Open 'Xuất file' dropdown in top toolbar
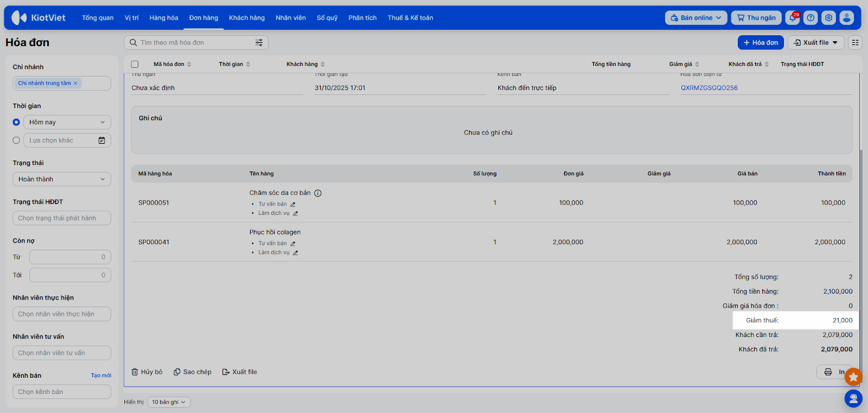The height and width of the screenshot is (413, 868). pyautogui.click(x=816, y=42)
